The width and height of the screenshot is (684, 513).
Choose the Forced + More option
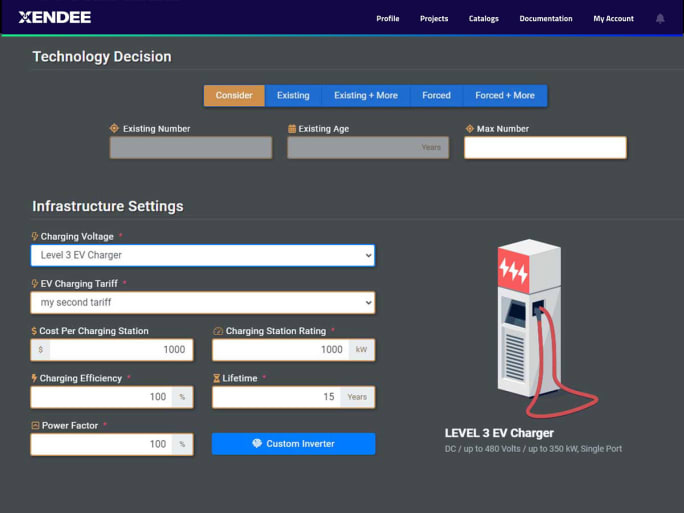(504, 95)
